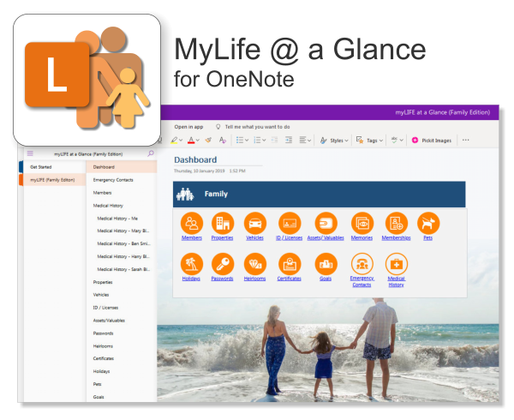The width and height of the screenshot is (514, 420).
Task: Click the Open in app button
Action: pyautogui.click(x=188, y=127)
